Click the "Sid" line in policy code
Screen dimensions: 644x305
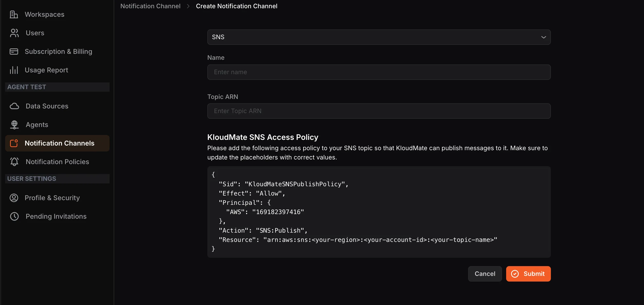click(283, 184)
